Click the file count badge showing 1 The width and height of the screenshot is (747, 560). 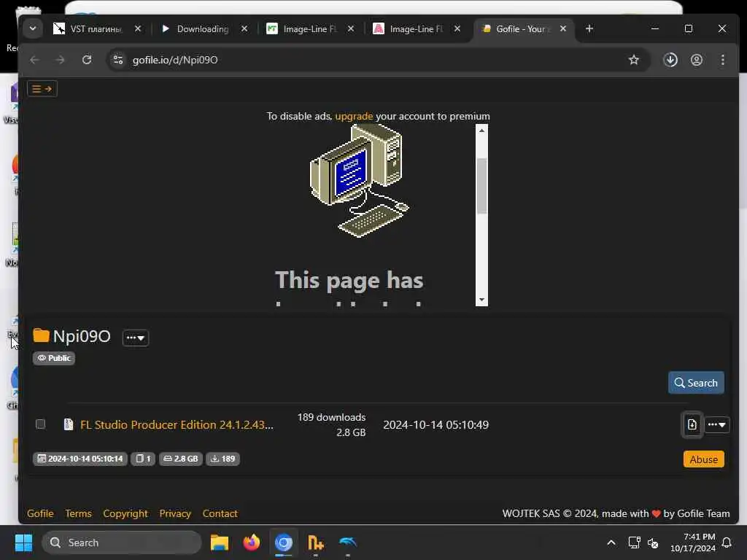click(143, 459)
